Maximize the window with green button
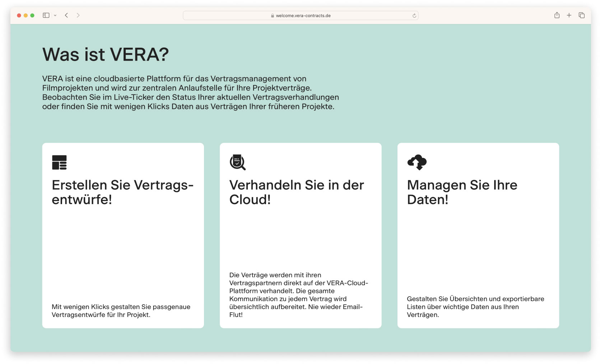 [32, 15]
